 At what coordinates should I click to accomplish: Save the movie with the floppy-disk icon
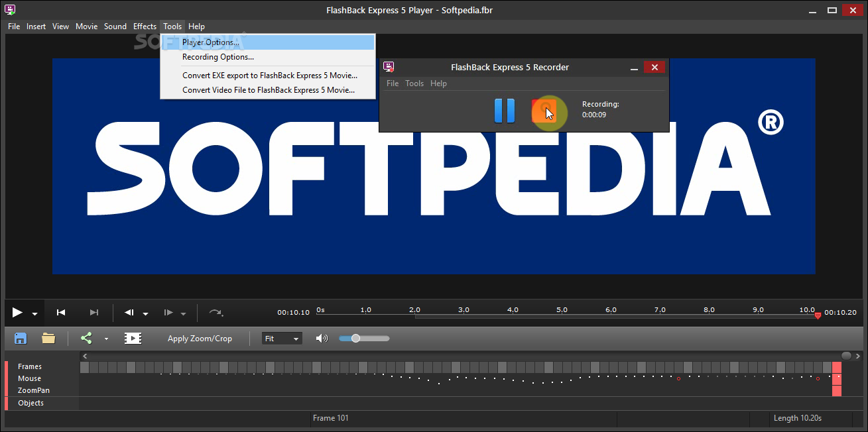(21, 338)
